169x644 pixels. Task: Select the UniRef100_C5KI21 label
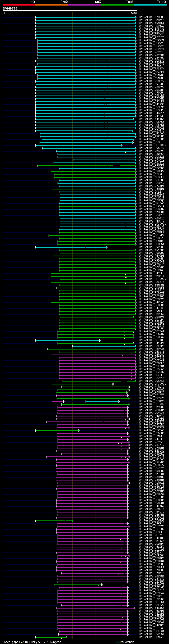click(152, 157)
